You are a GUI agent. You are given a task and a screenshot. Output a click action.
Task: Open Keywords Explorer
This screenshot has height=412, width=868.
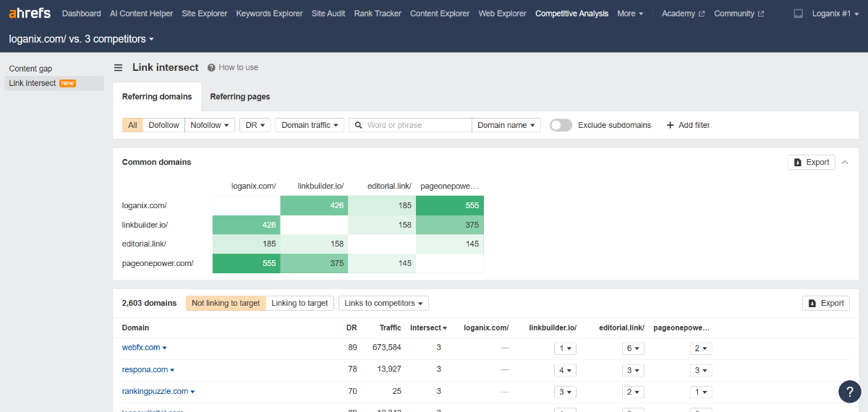269,14
